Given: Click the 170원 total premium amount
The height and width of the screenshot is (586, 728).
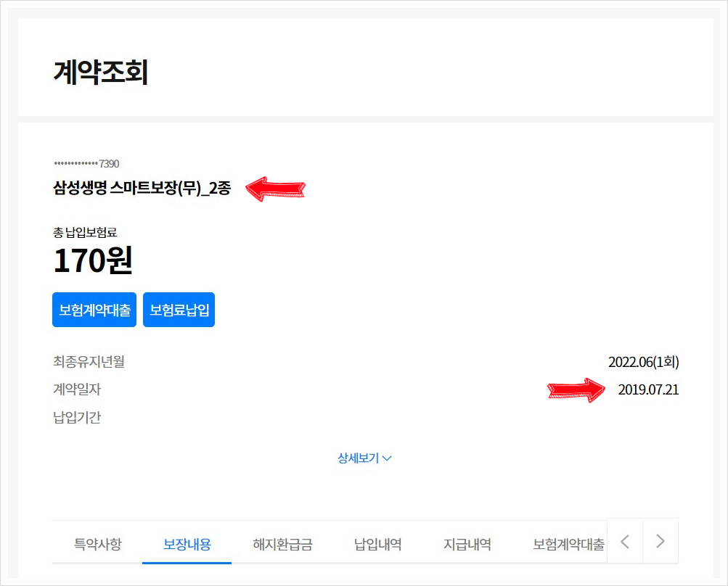Looking at the screenshot, I should coord(93,260).
